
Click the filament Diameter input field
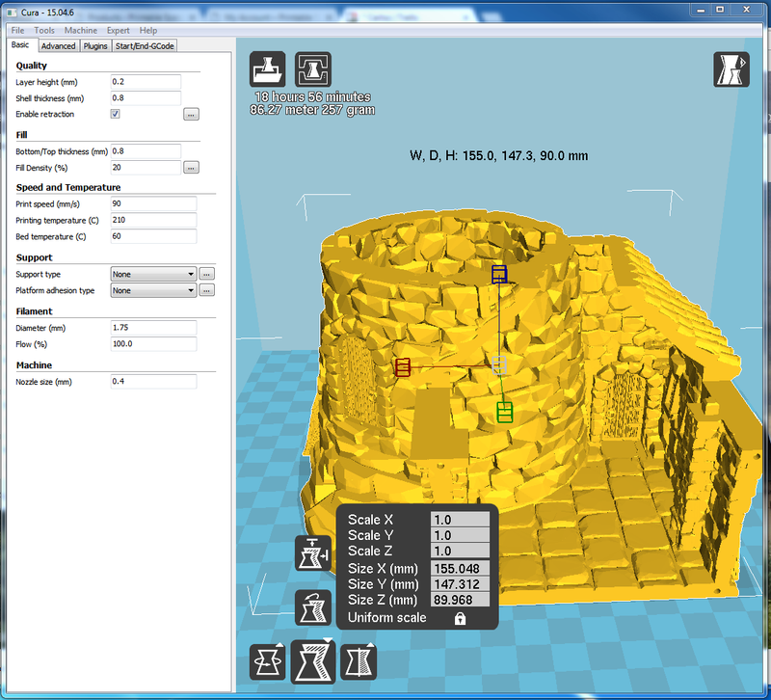tap(153, 328)
